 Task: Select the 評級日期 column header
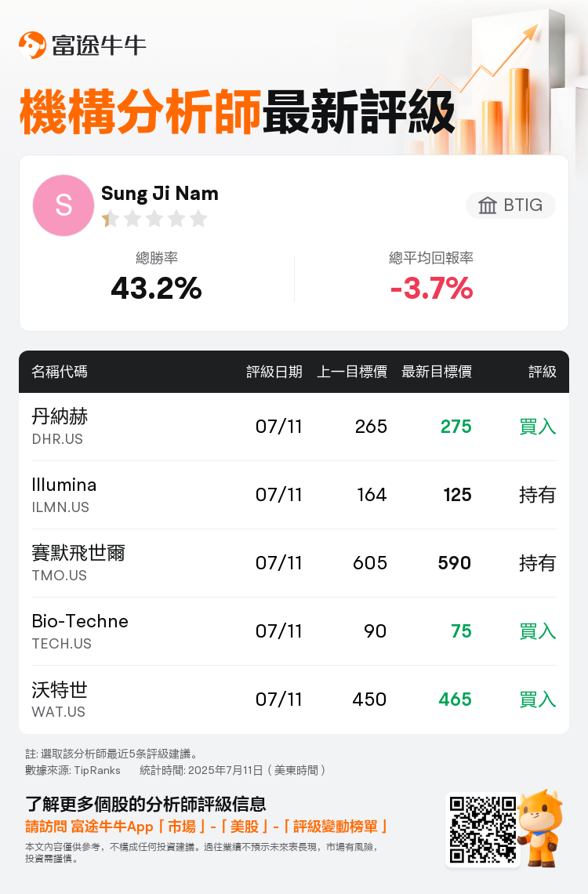point(274,372)
